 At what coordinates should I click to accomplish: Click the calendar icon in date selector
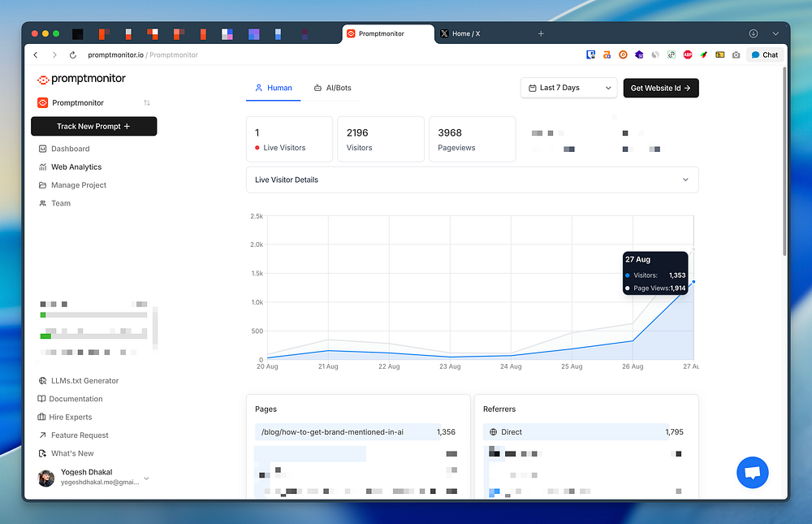532,88
